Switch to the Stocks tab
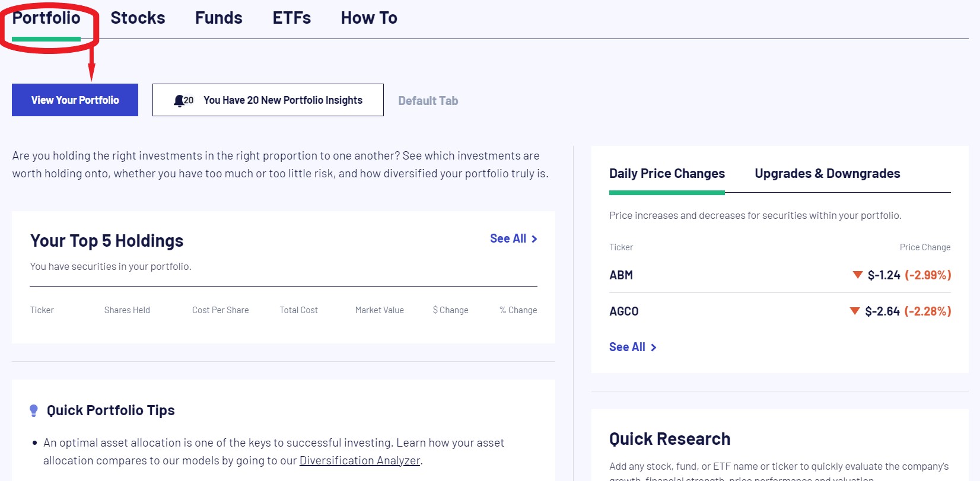 pyautogui.click(x=138, y=18)
